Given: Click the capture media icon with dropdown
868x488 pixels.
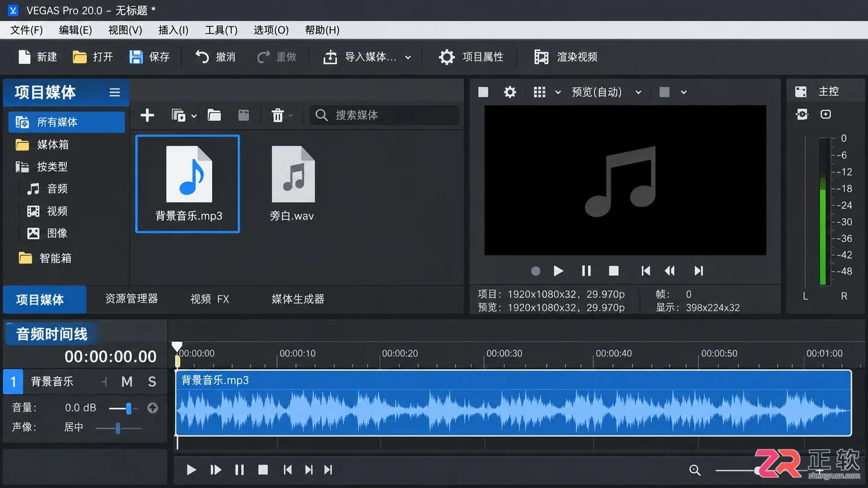Looking at the screenshot, I should click(179, 115).
